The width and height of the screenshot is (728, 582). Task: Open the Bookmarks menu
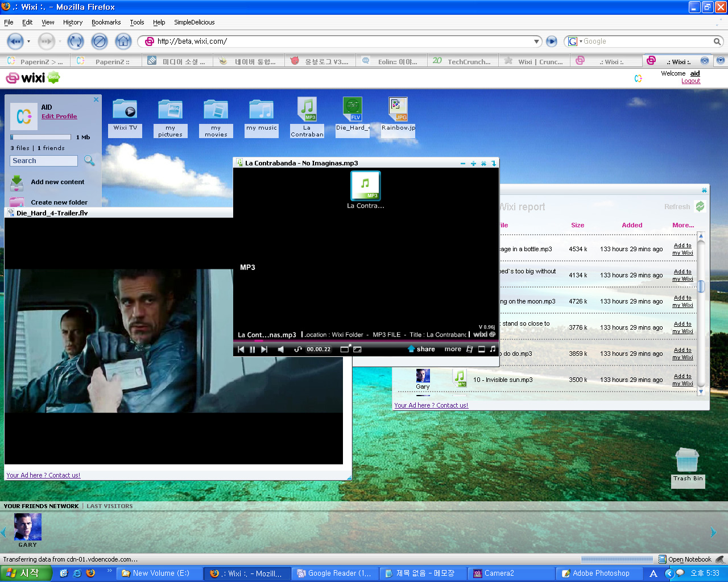[106, 22]
